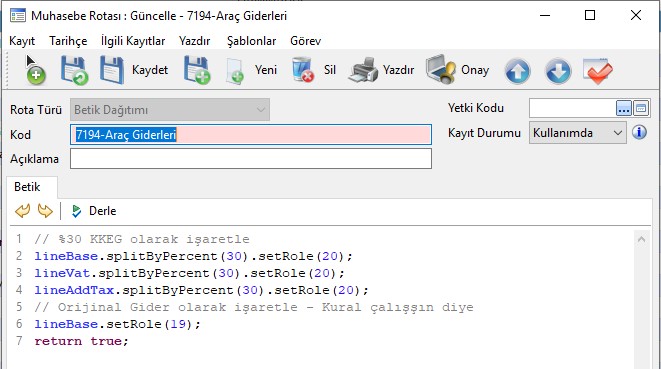Go to next record with down arrow
Image resolution: width=661 pixels, height=369 pixels.
pos(558,71)
